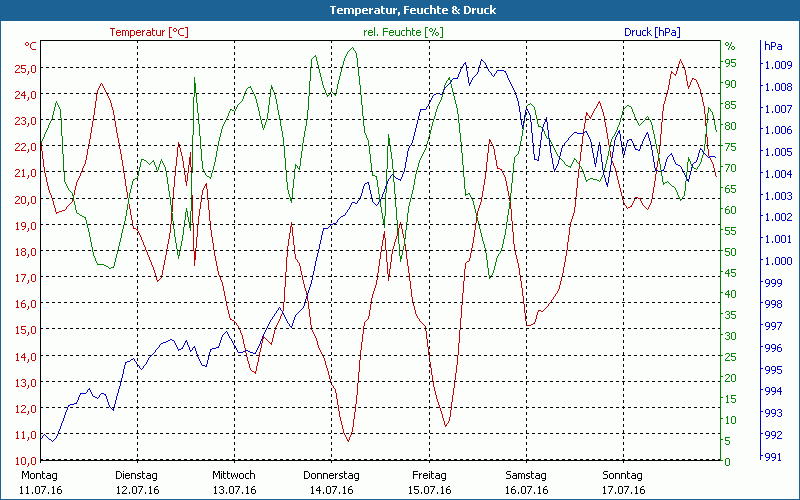Click the blue 'hPa' axis unit label
The height and width of the screenshot is (500, 800).
[x=773, y=46]
